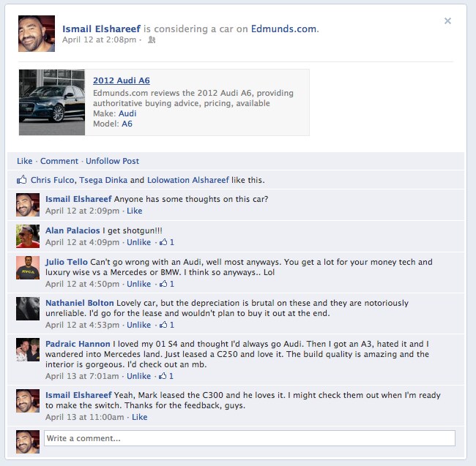Click the Comment action under the post
476x466 pixels.
point(59,161)
